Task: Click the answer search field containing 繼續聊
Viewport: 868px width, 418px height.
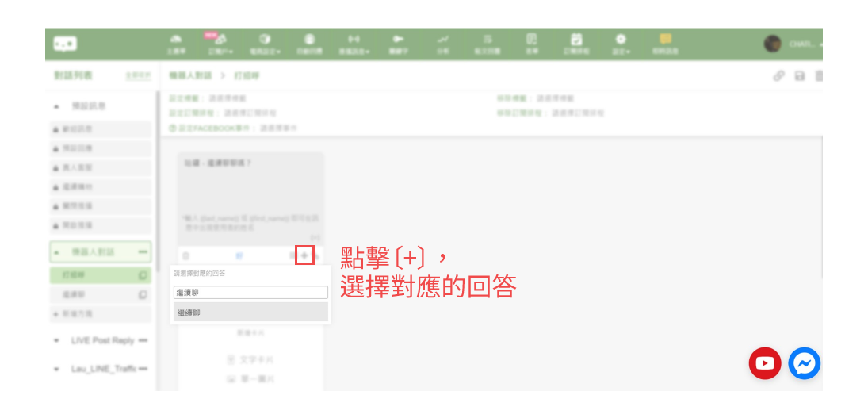Action: (x=250, y=293)
